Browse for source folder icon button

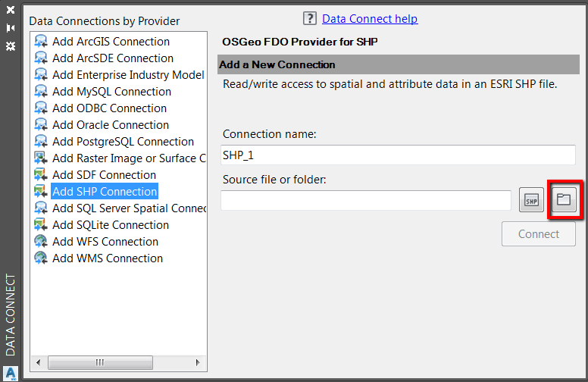point(563,200)
